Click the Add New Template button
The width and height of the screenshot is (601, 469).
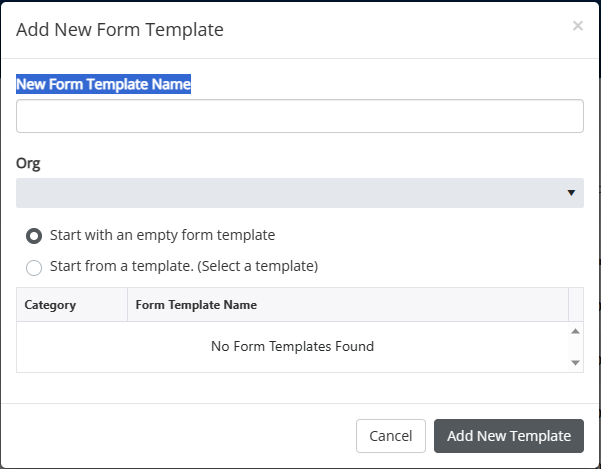[508, 436]
